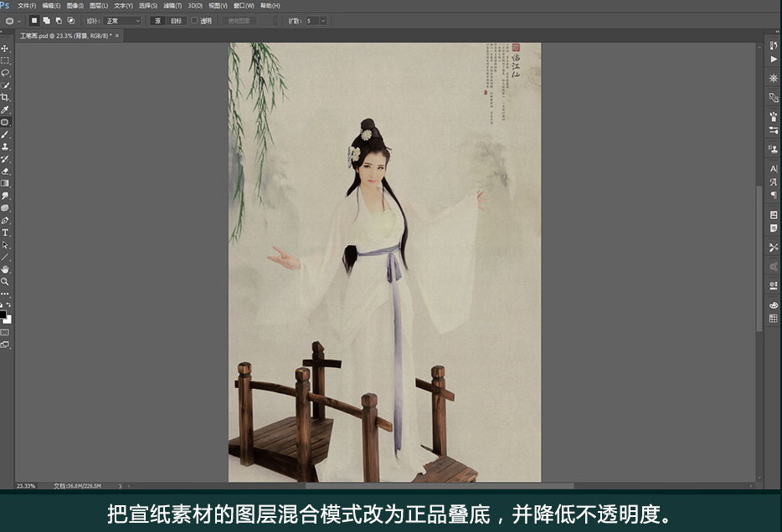This screenshot has height=532, width=782.
Task: Open the History panel icon
Action: click(x=774, y=45)
